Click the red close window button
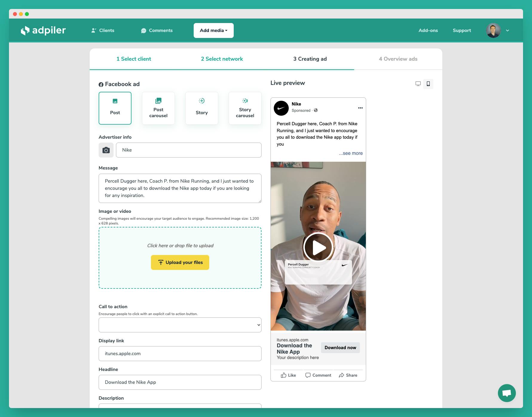Screen dimensions: 532x417 pyautogui.click(x=15, y=14)
